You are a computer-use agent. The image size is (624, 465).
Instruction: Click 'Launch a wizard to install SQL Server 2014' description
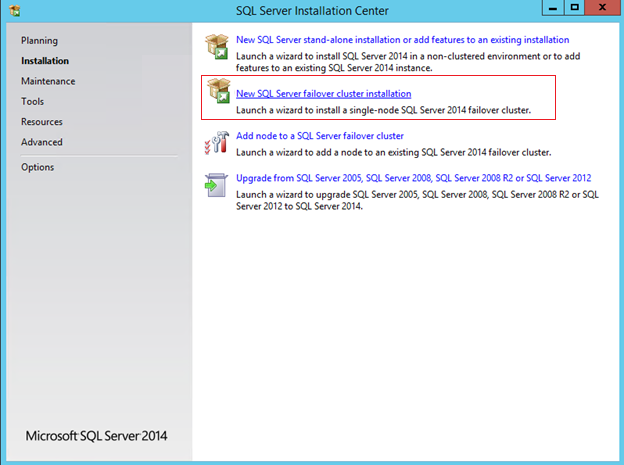point(408,62)
